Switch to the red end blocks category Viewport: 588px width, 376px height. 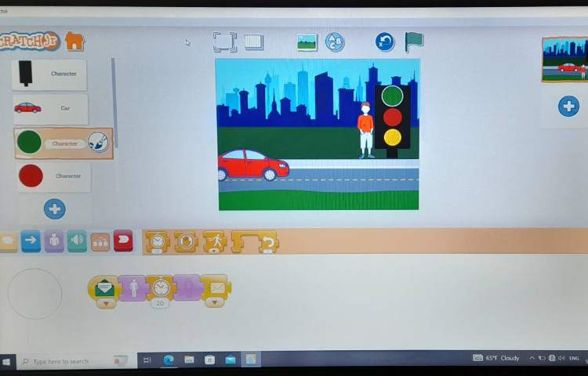(123, 240)
